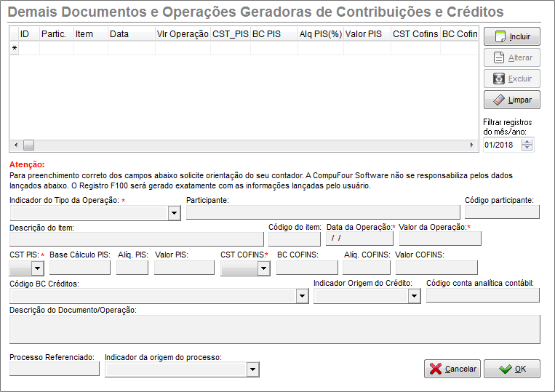Open the CST PIS dropdown
This screenshot has width=555, height=392.
pos(37,268)
